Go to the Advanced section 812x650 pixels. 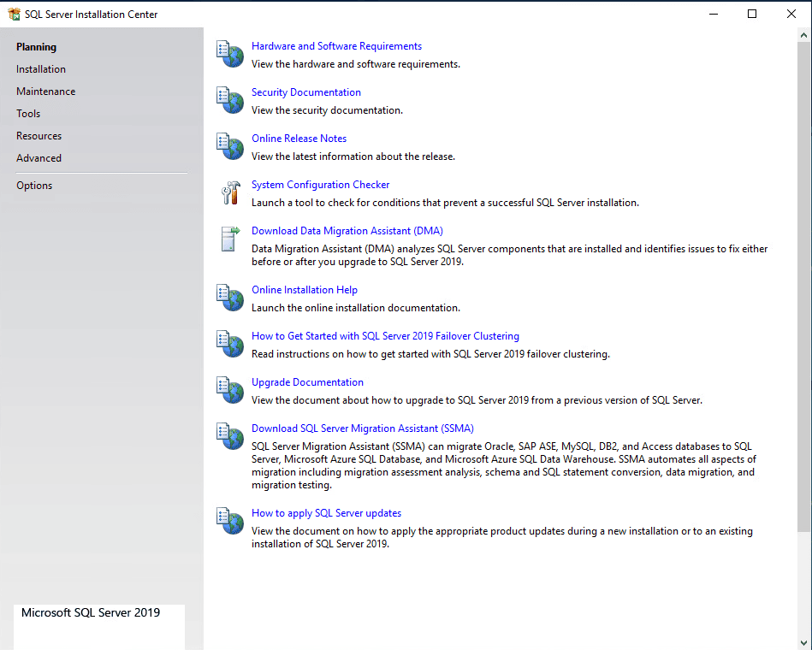tap(39, 158)
